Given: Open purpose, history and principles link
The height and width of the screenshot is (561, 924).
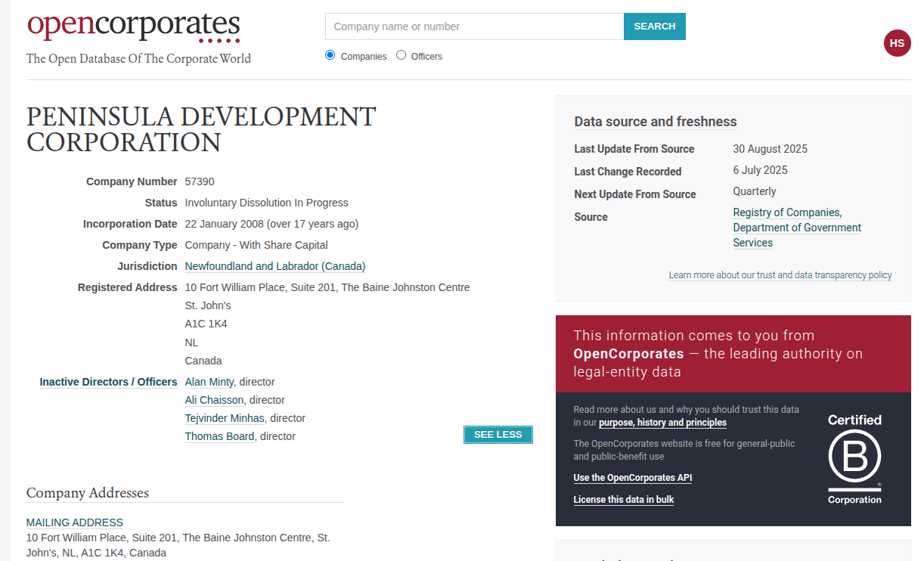Looking at the screenshot, I should point(662,423).
